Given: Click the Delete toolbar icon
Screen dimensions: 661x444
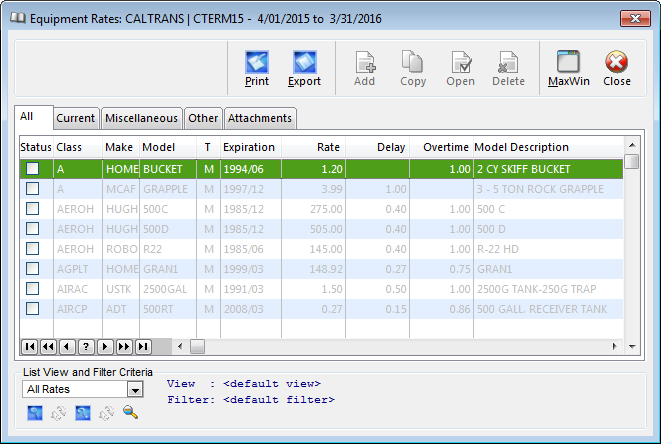Looking at the screenshot, I should click(508, 62).
